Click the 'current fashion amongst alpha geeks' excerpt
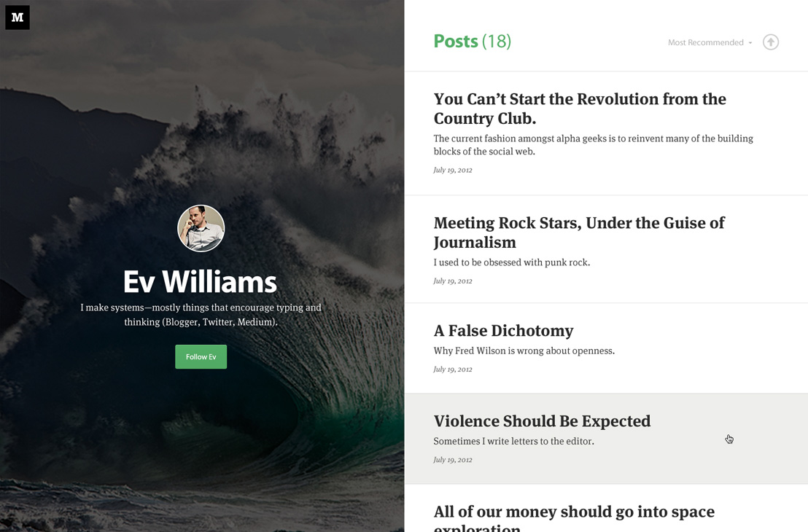Viewport: 808px width, 532px height. (x=593, y=145)
